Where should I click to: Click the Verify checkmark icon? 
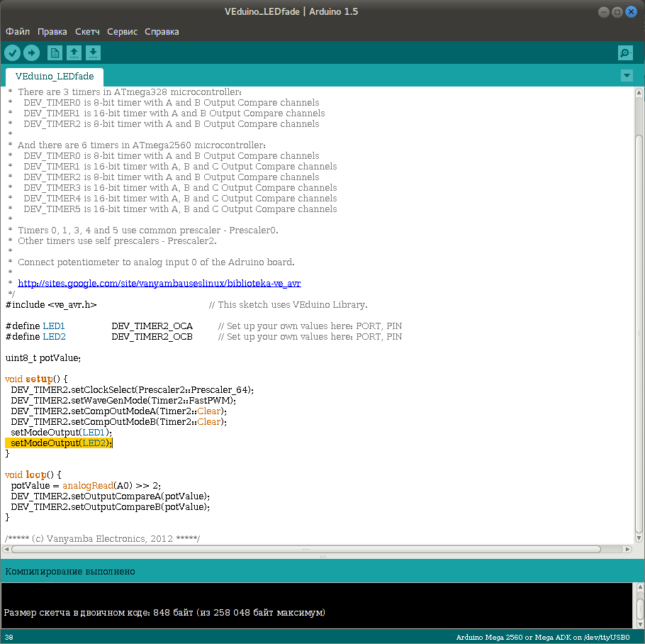point(12,52)
